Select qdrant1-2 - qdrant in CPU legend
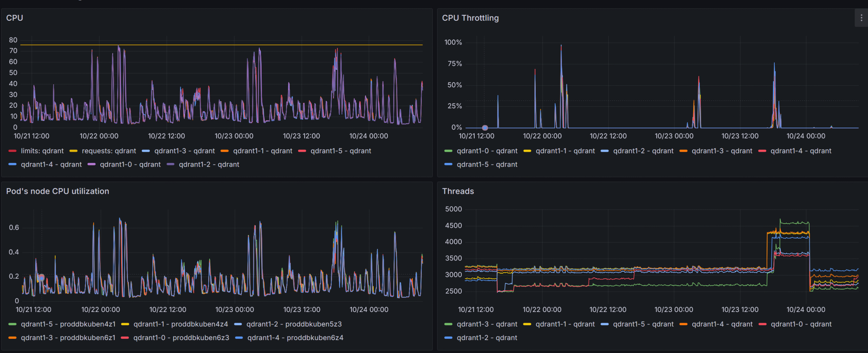 209,165
